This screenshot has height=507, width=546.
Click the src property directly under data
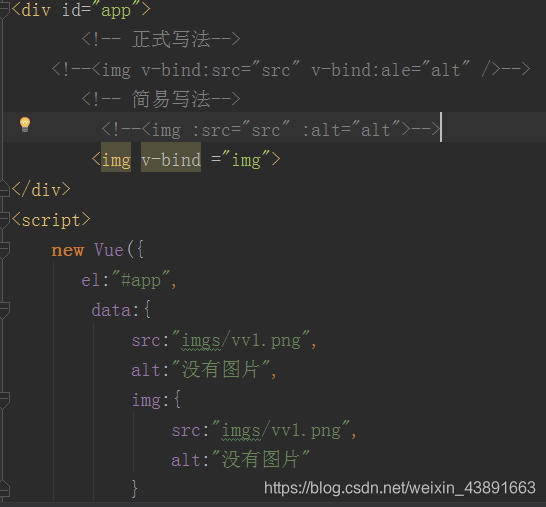(146, 340)
